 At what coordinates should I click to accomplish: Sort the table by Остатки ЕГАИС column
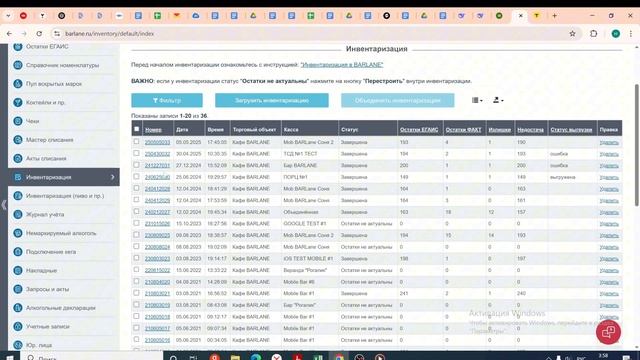click(419, 130)
